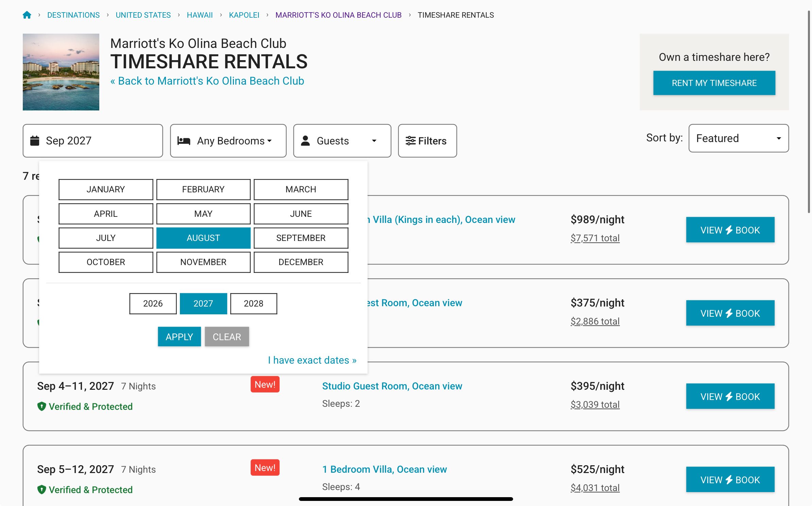Viewport: 812px width, 506px height.
Task: Open the Sep 2027 date picker field
Action: click(x=93, y=141)
